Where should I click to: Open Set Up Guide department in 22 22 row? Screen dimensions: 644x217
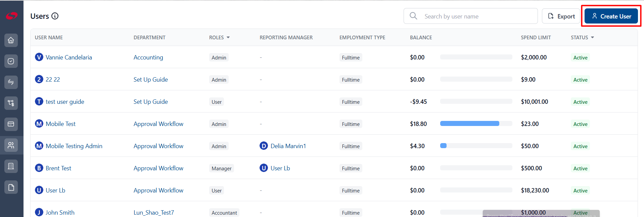point(151,79)
